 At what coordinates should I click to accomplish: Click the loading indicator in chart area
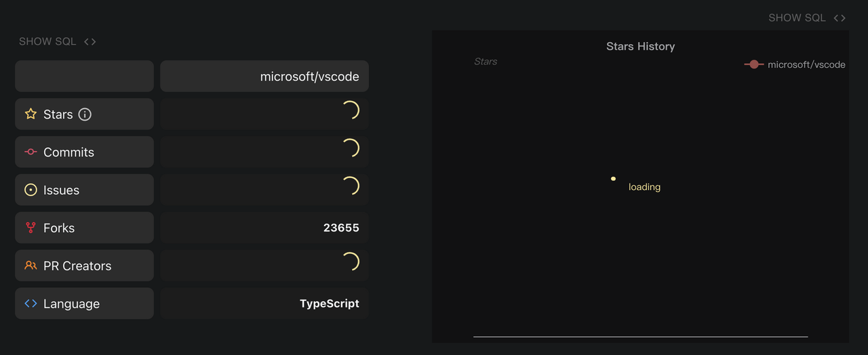(636, 185)
